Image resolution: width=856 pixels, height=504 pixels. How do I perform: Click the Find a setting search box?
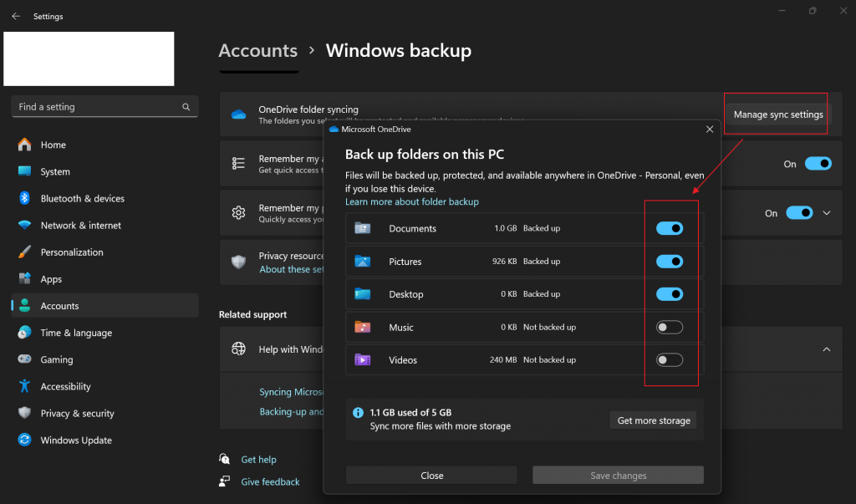click(96, 107)
